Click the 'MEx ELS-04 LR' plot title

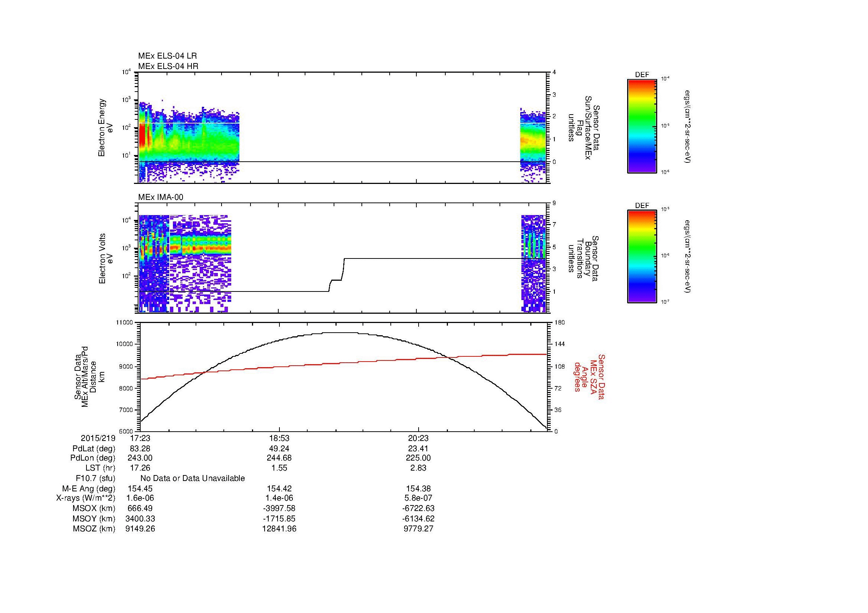click(x=167, y=56)
